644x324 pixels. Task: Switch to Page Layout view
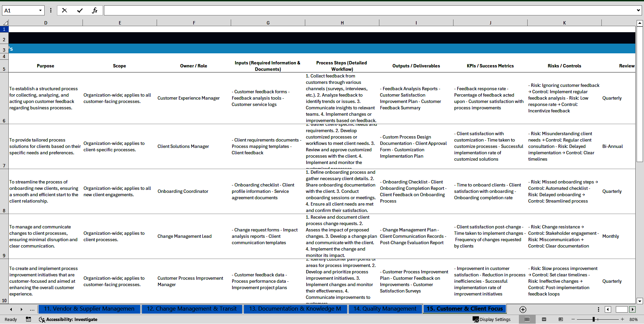click(544, 319)
